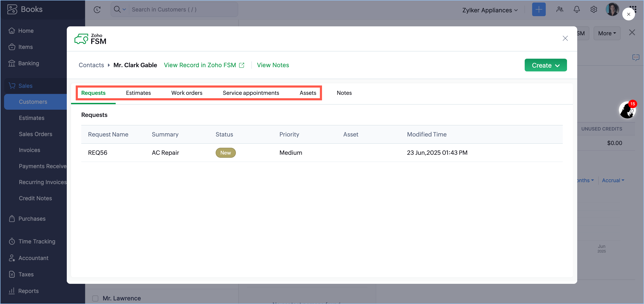Close the Zoho FSM dialog
This screenshot has width=644, height=304.
tap(565, 38)
